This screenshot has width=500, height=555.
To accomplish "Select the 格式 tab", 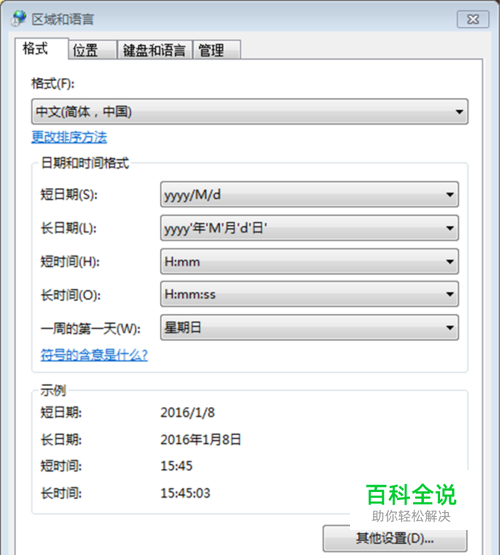I will [41, 48].
